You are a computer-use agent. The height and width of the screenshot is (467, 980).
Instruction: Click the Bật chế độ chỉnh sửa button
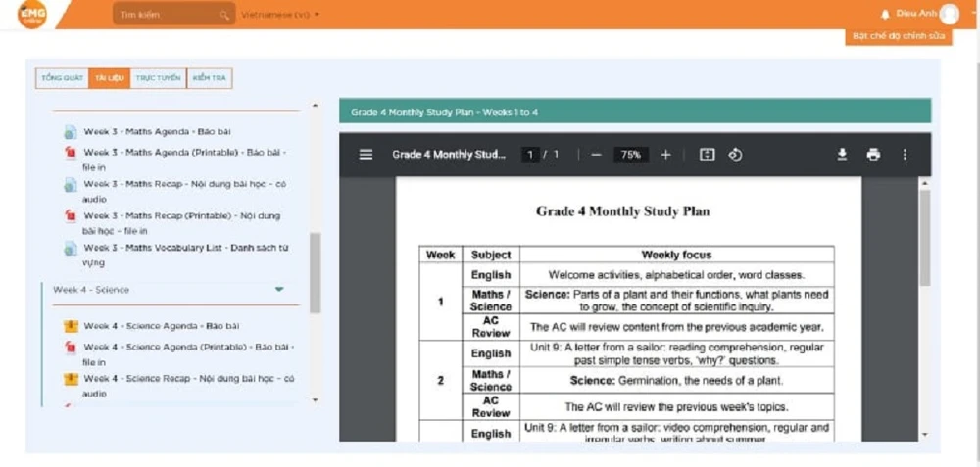point(899,36)
